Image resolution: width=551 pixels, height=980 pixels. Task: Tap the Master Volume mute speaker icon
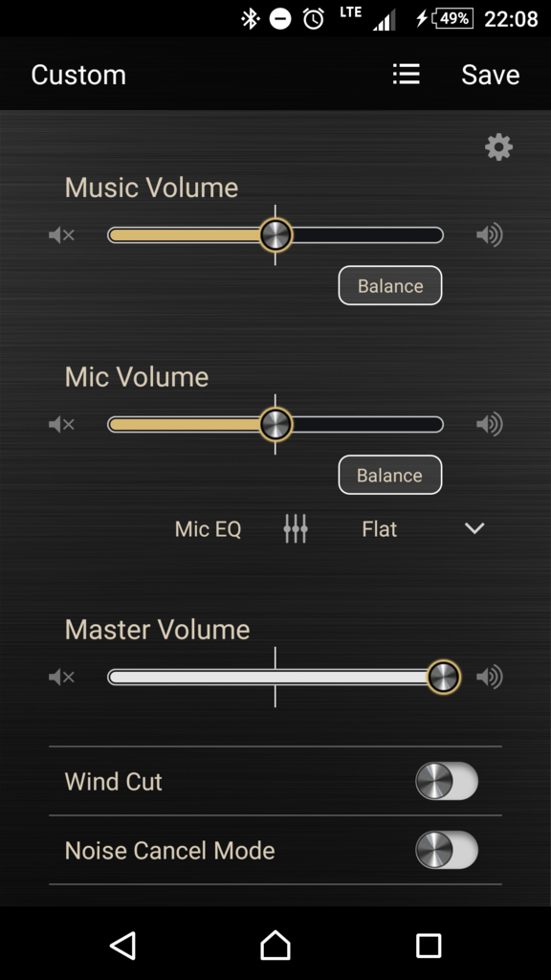[62, 677]
